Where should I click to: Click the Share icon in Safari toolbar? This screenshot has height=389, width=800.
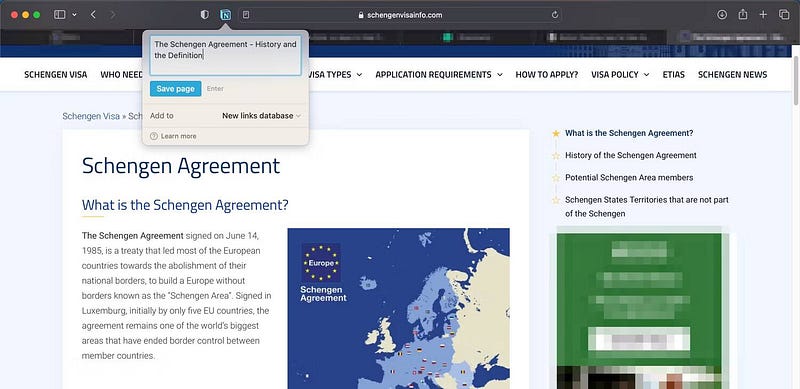pos(743,14)
